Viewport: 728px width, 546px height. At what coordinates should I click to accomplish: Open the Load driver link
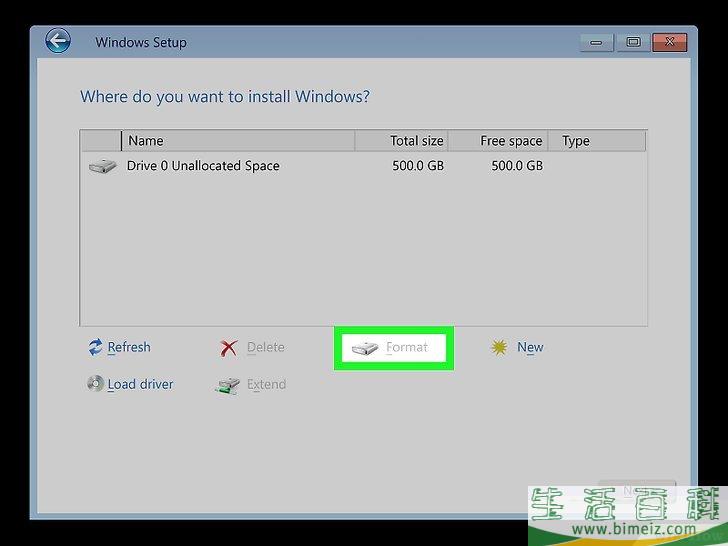pyautogui.click(x=140, y=384)
